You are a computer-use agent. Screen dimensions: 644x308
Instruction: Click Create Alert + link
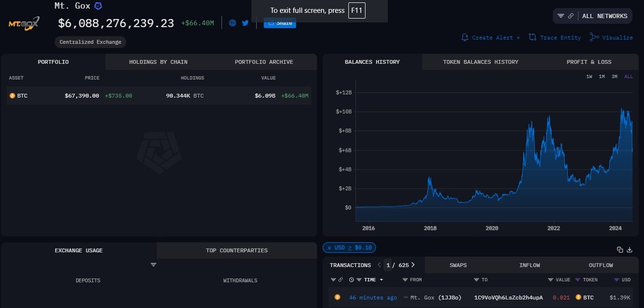point(490,38)
